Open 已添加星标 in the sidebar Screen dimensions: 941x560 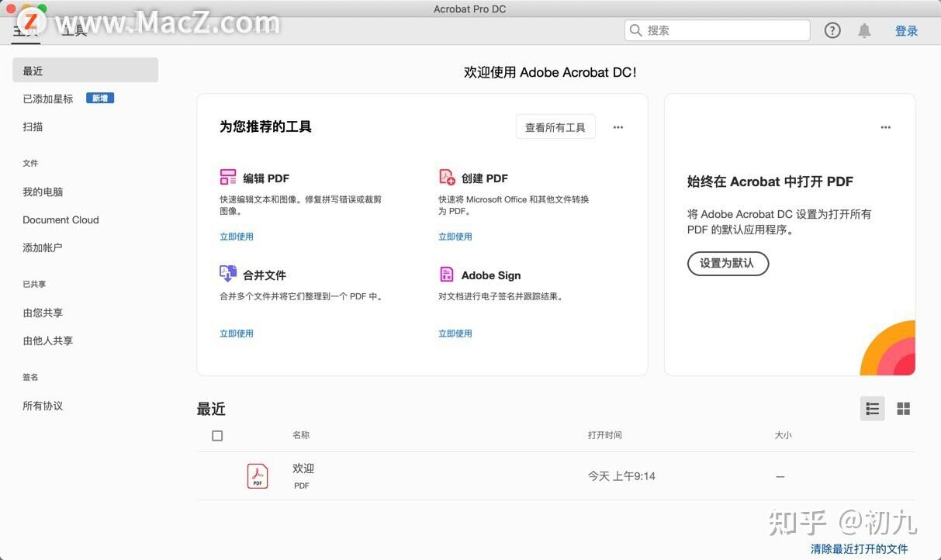tap(48, 99)
